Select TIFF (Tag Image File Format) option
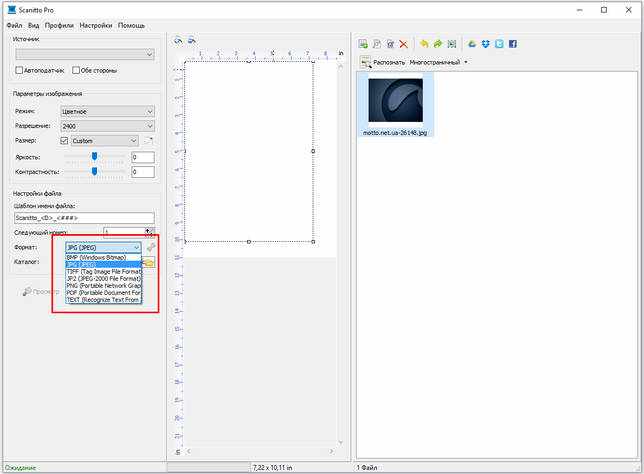644x474 pixels. (x=104, y=272)
